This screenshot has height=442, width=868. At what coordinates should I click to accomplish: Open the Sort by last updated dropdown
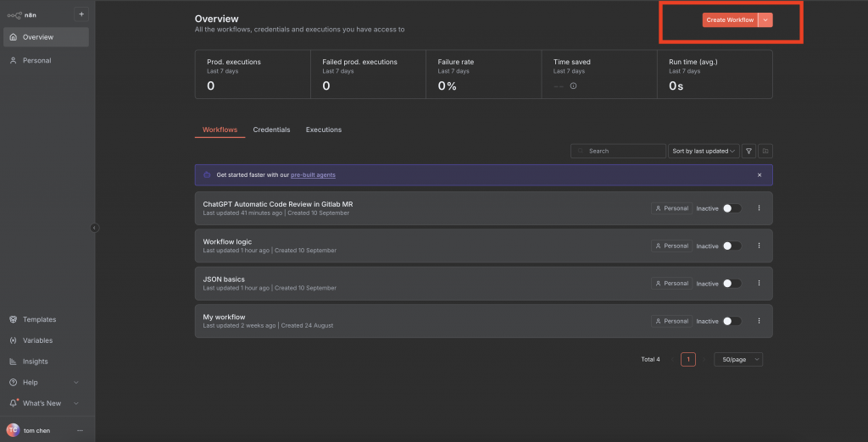coord(704,151)
